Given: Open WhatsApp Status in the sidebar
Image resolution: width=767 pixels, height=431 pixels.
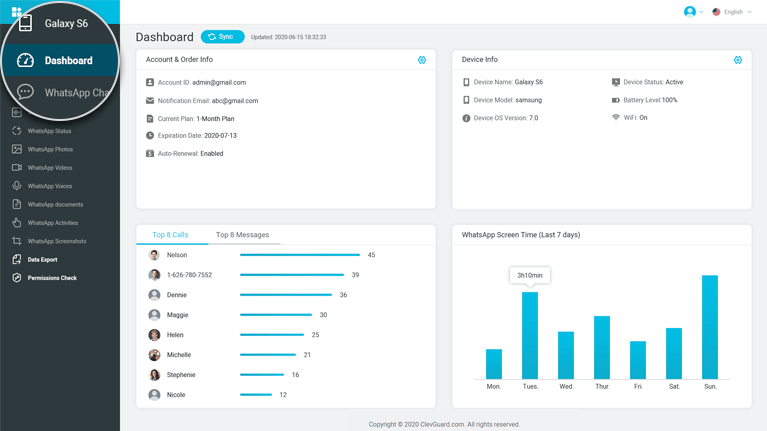Looking at the screenshot, I should (x=49, y=131).
